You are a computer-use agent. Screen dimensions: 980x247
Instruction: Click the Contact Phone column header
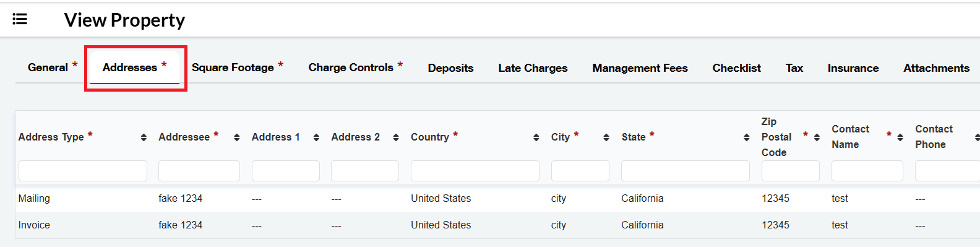tap(934, 136)
